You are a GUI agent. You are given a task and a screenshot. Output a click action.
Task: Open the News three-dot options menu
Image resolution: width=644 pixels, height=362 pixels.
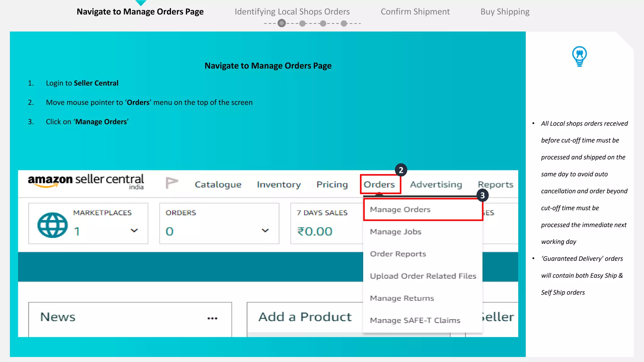212,318
